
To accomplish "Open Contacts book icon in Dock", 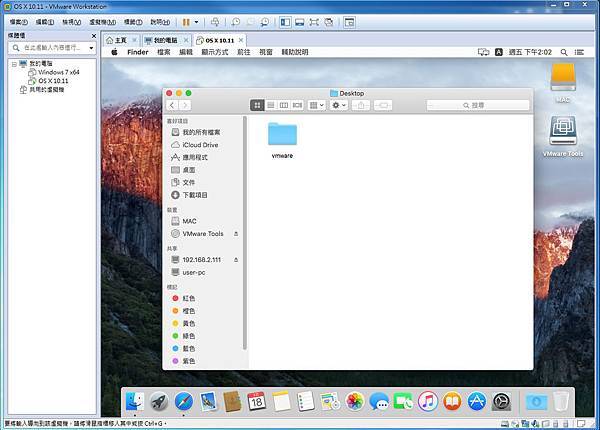I will click(x=232, y=402).
